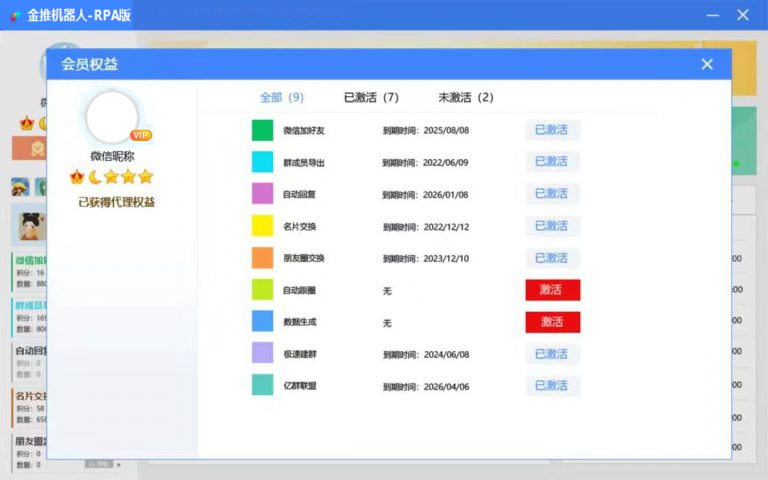Click the 自动跟圈 label text
The height and width of the screenshot is (480, 768).
[x=299, y=290]
